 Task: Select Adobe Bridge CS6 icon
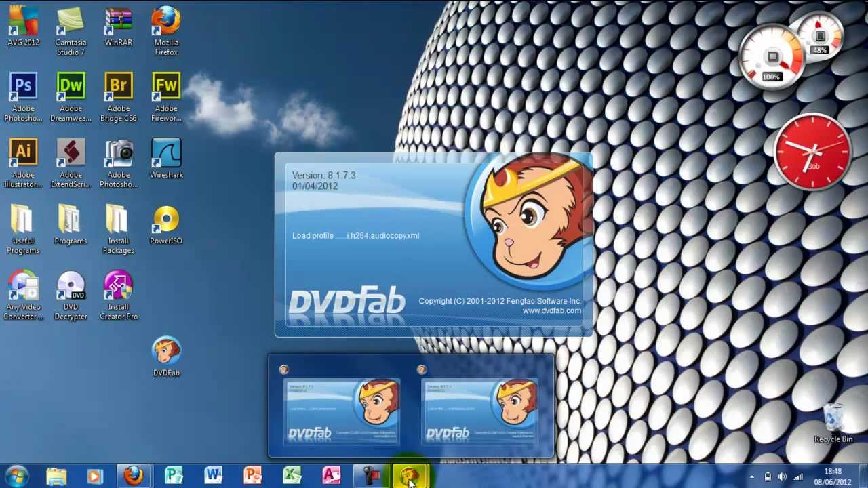tap(119, 98)
